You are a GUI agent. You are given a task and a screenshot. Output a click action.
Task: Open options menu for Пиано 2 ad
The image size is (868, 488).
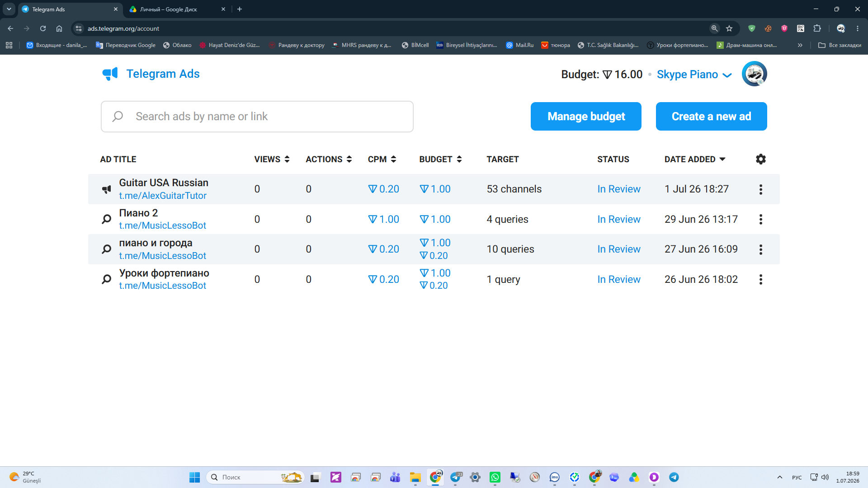coord(761,219)
